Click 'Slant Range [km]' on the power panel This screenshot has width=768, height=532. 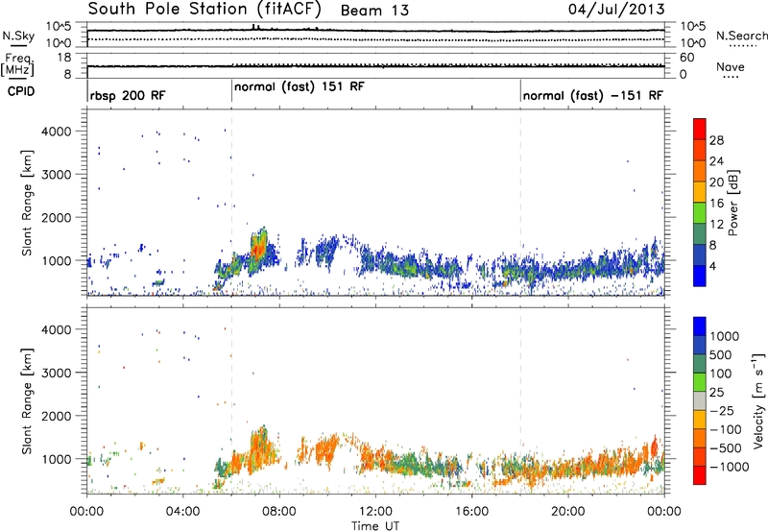(27, 203)
